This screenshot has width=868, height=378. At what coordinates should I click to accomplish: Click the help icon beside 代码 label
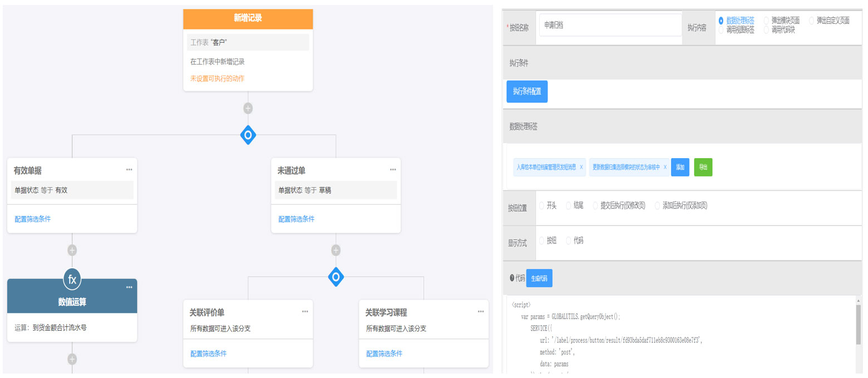click(512, 278)
